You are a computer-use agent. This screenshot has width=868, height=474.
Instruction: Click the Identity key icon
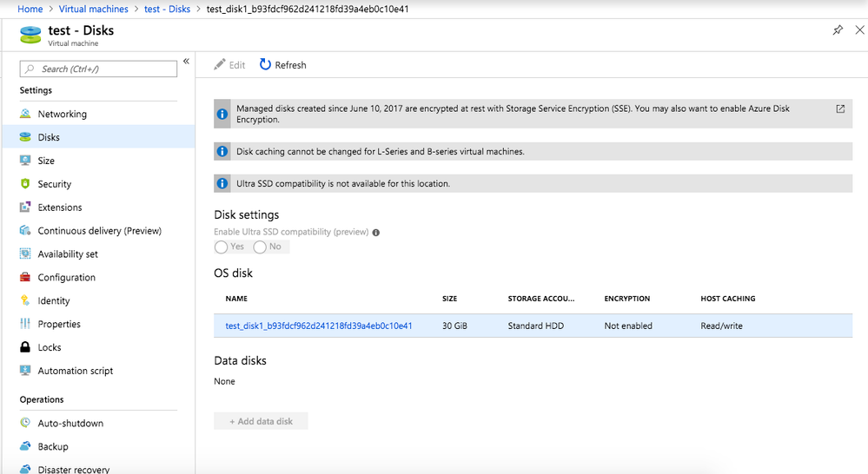pyautogui.click(x=25, y=300)
